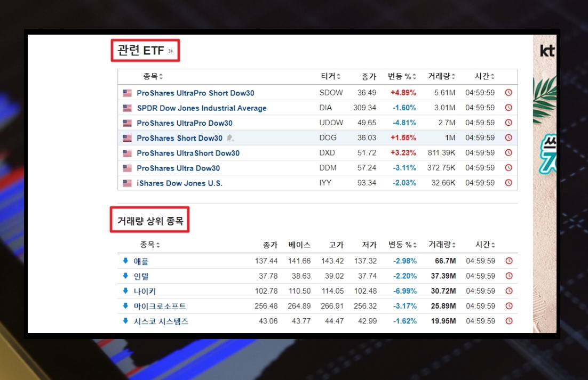Sort ETF table by 종목 column
This screenshot has height=380, width=588.
[x=153, y=76]
